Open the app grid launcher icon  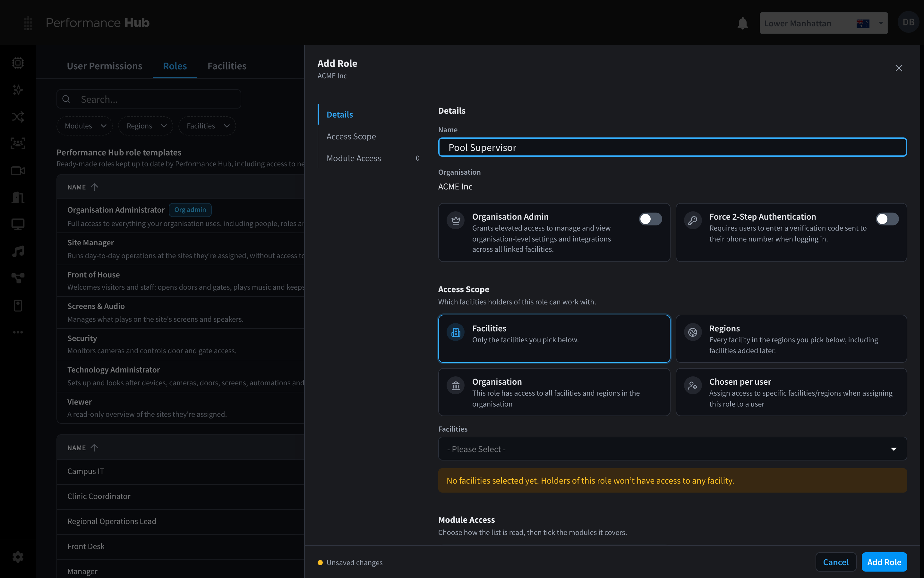tap(28, 23)
